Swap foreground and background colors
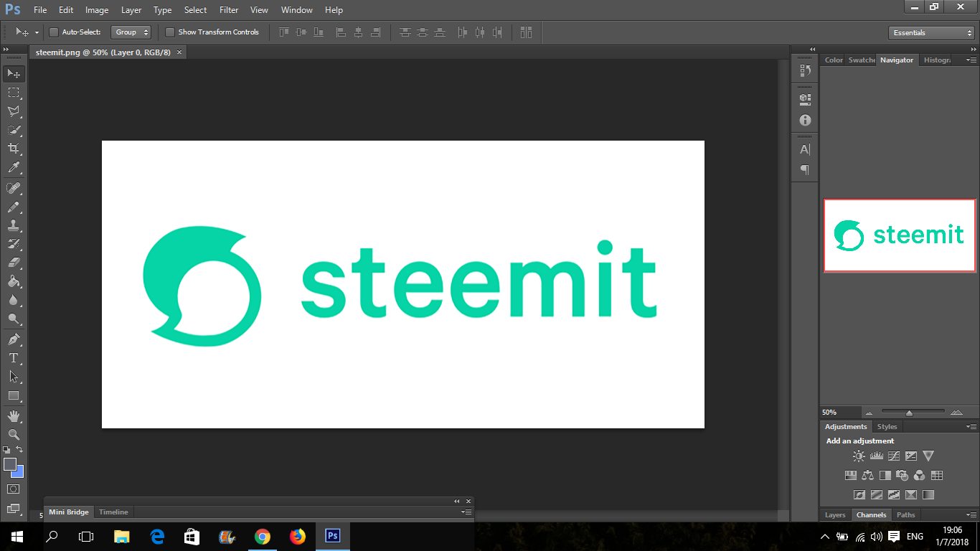 point(20,449)
